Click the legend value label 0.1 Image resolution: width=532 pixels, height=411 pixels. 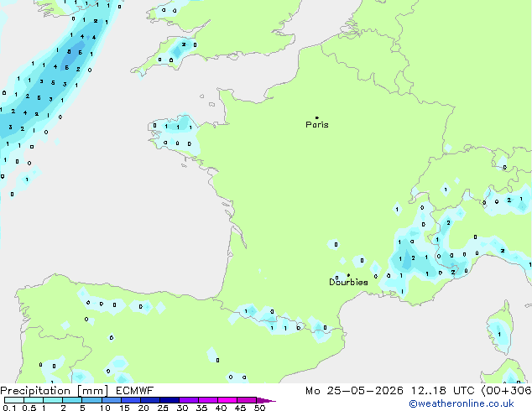pos(9,408)
